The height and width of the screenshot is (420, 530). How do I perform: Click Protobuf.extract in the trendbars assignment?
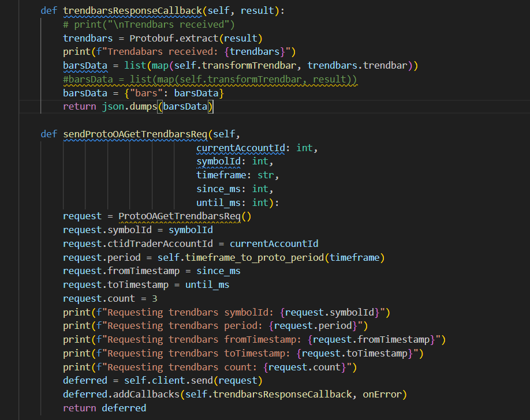pyautogui.click(x=174, y=38)
